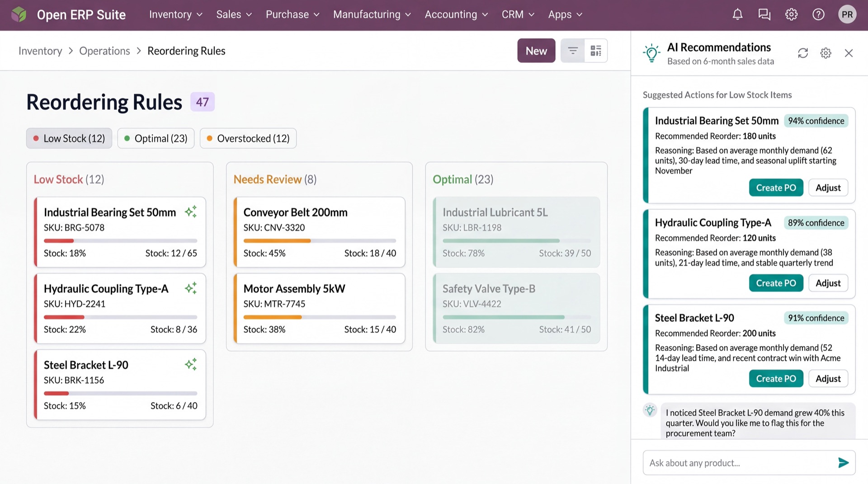Click the Needs Review (8) column header

point(275,179)
